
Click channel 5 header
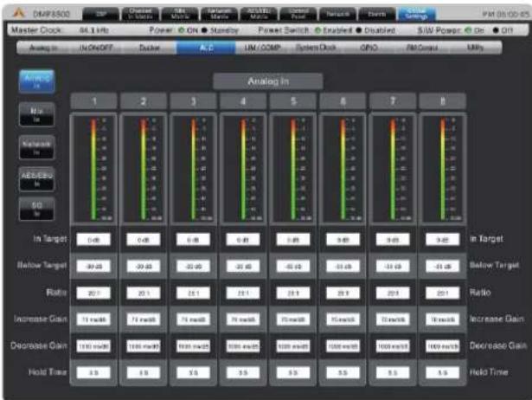coord(293,101)
